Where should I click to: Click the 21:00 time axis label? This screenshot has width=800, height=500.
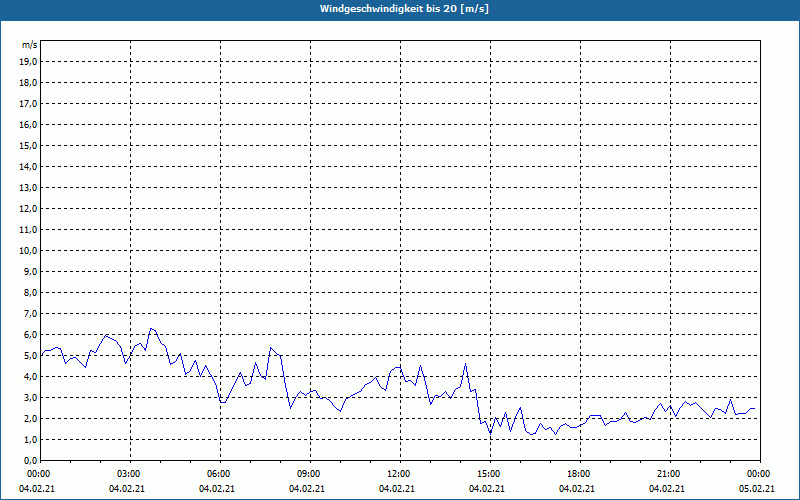pyautogui.click(x=670, y=474)
